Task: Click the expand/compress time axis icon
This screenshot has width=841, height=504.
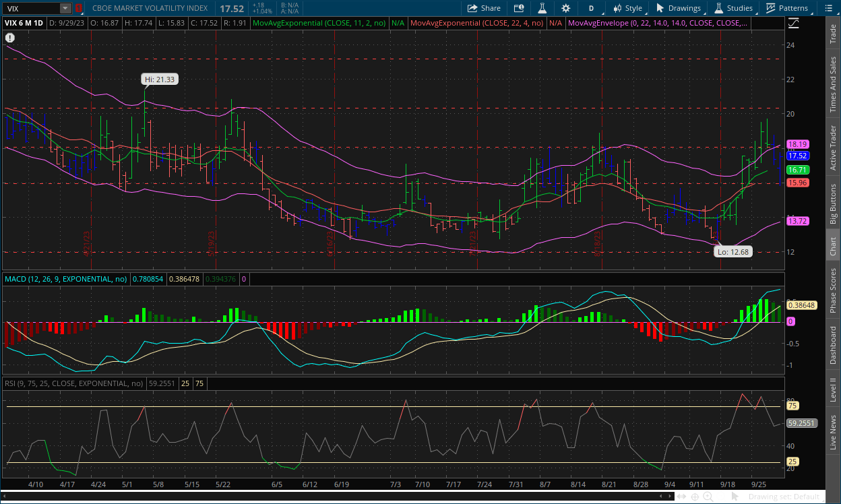Action: coord(682,497)
